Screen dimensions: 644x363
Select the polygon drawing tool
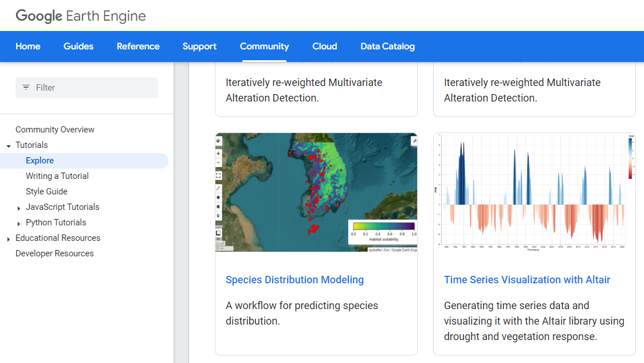click(x=218, y=197)
